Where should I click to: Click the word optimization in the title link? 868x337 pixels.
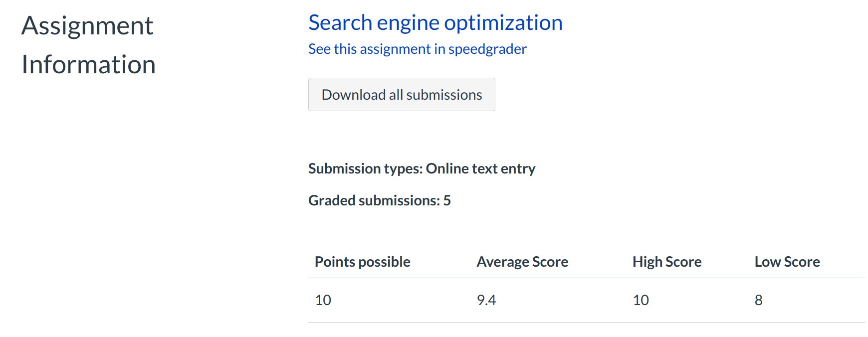[503, 23]
